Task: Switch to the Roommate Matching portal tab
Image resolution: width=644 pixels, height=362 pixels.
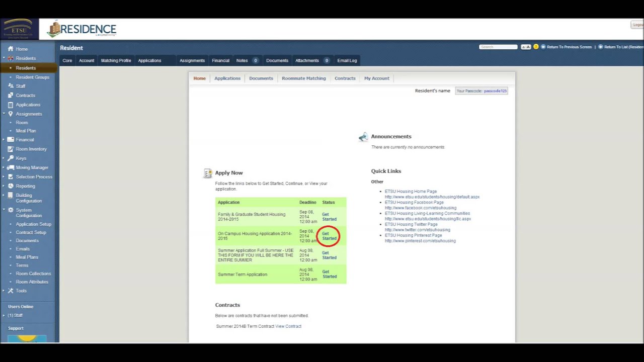Action: point(304,78)
